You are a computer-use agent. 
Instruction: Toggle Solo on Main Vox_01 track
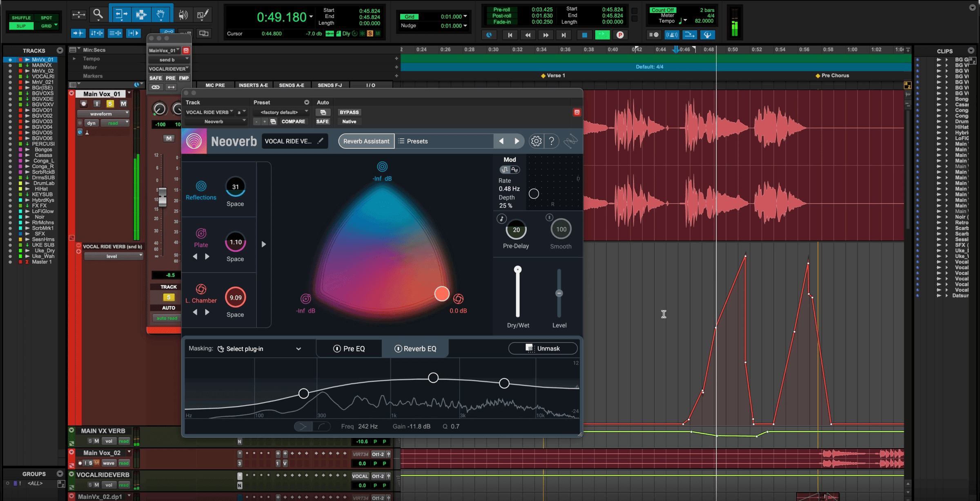pos(110,104)
